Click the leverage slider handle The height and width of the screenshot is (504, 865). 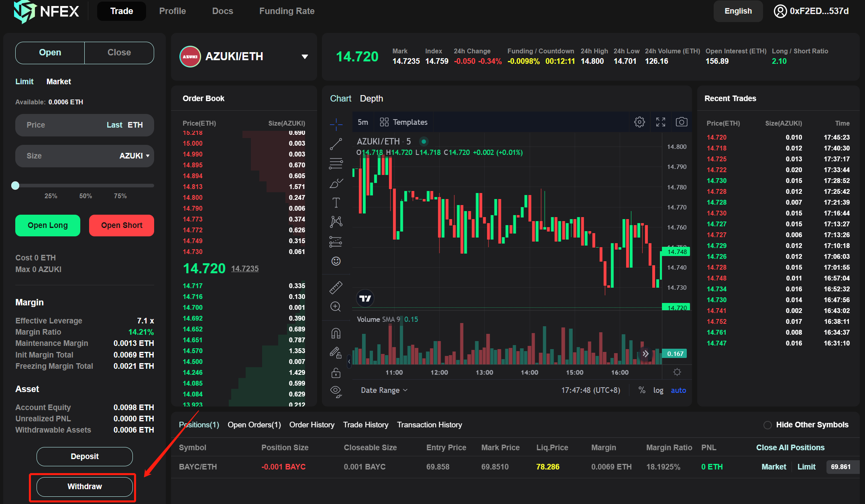click(15, 185)
